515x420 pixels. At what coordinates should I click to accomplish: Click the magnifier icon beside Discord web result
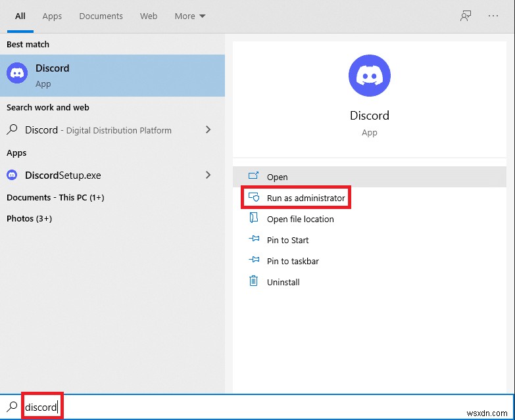12,129
